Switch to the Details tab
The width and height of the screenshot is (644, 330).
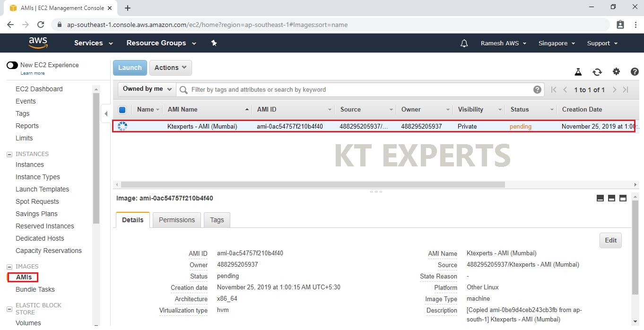click(x=133, y=220)
